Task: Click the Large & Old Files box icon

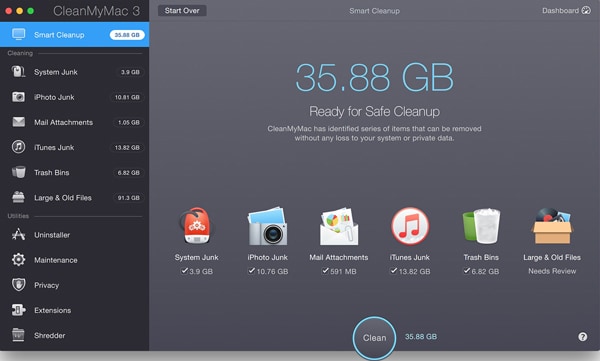Action: 552,226
